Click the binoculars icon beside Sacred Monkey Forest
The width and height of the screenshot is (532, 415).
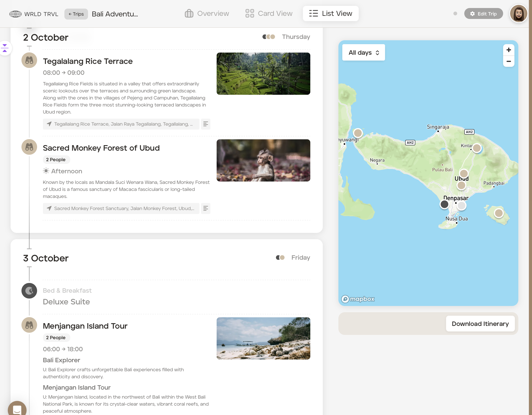[29, 147]
